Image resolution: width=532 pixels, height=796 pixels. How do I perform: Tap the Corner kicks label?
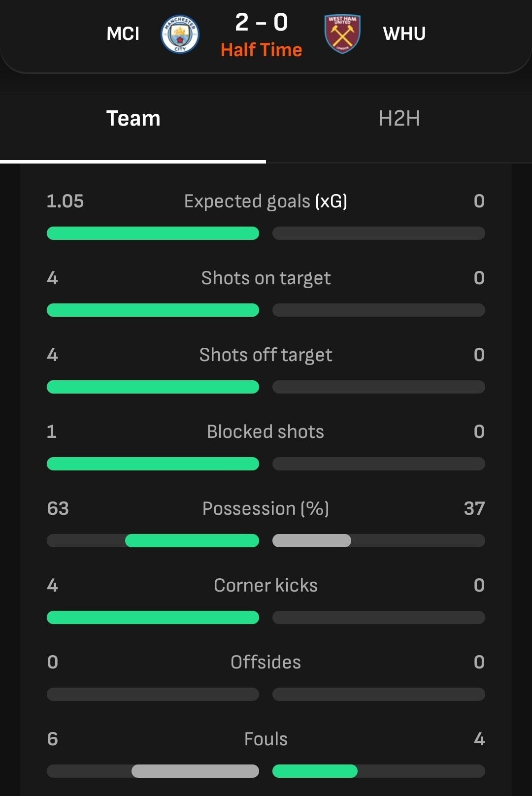tap(266, 586)
